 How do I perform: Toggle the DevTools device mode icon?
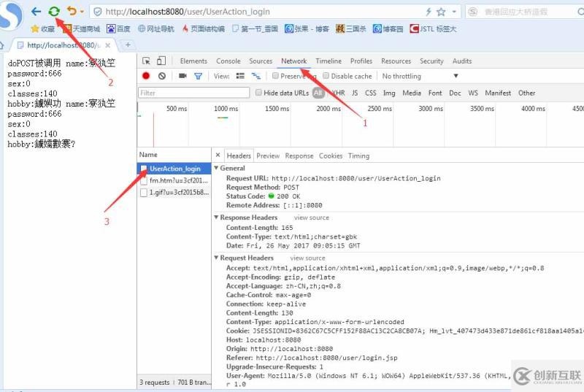pos(161,61)
